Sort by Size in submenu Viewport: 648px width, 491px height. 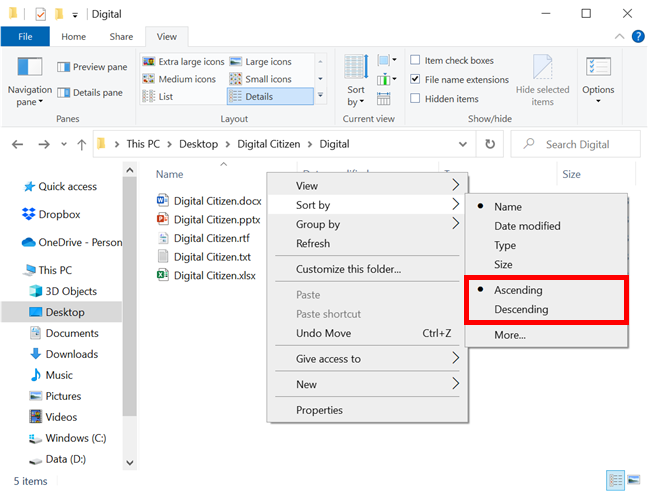[546, 265]
